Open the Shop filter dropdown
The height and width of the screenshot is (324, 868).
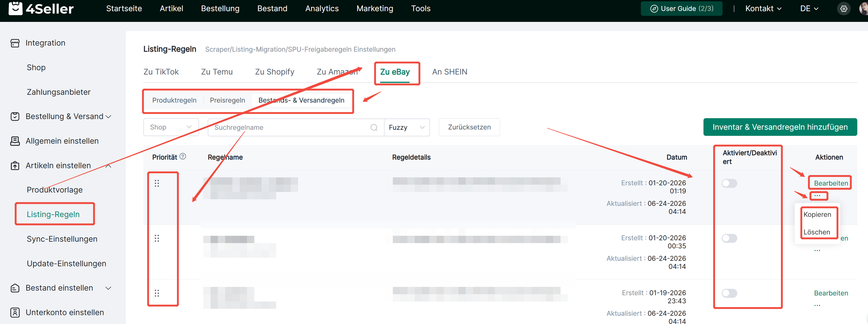tap(171, 127)
